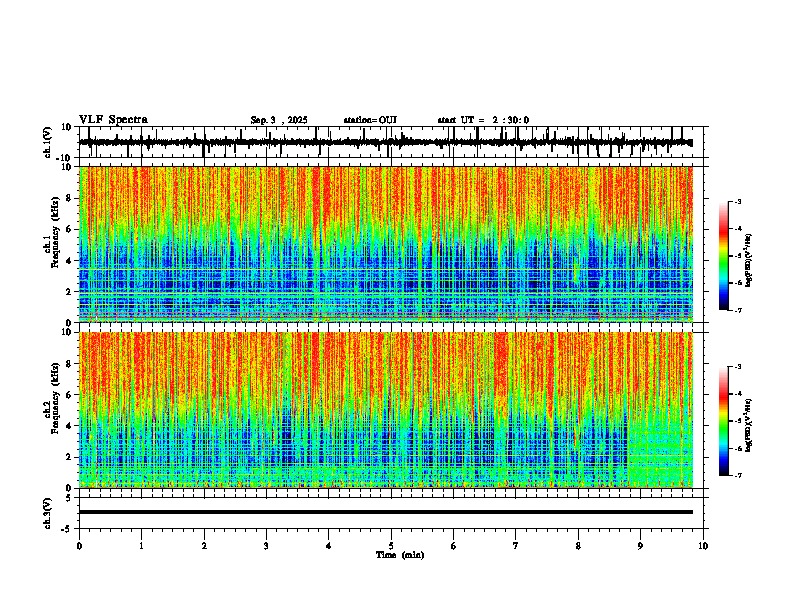Click the "-3" label on ch.2 colorbar

point(738,367)
